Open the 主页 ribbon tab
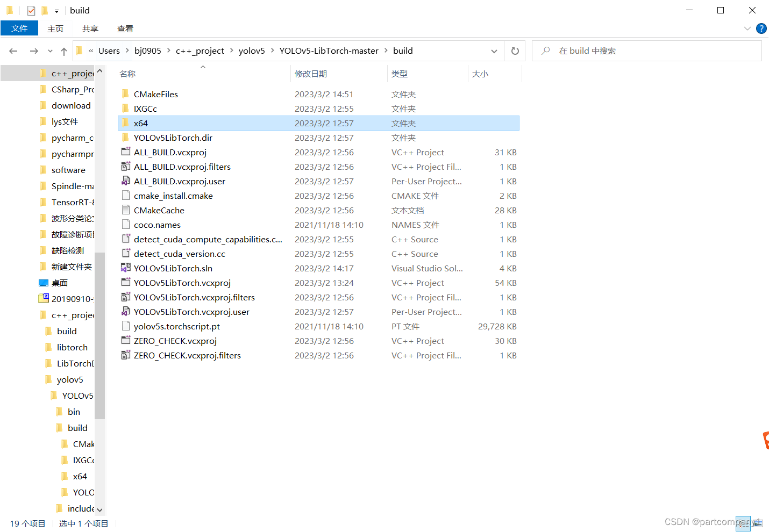The height and width of the screenshot is (532, 769). click(55, 28)
